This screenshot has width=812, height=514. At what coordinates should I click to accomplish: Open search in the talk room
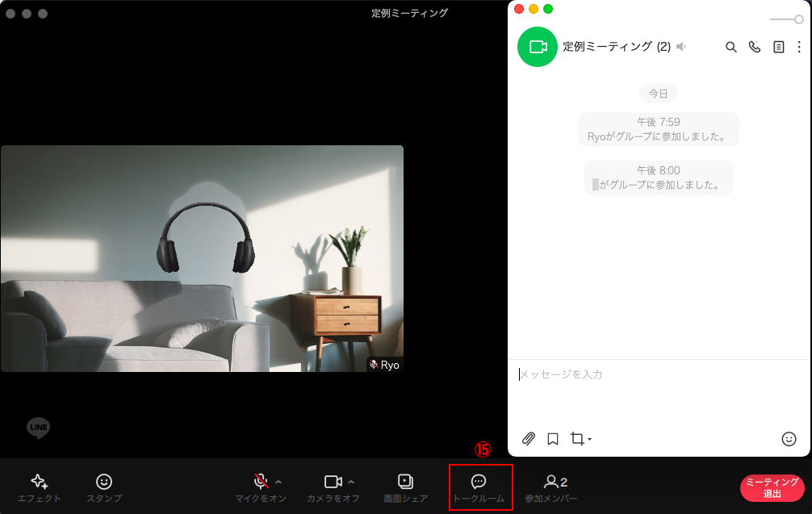point(731,47)
